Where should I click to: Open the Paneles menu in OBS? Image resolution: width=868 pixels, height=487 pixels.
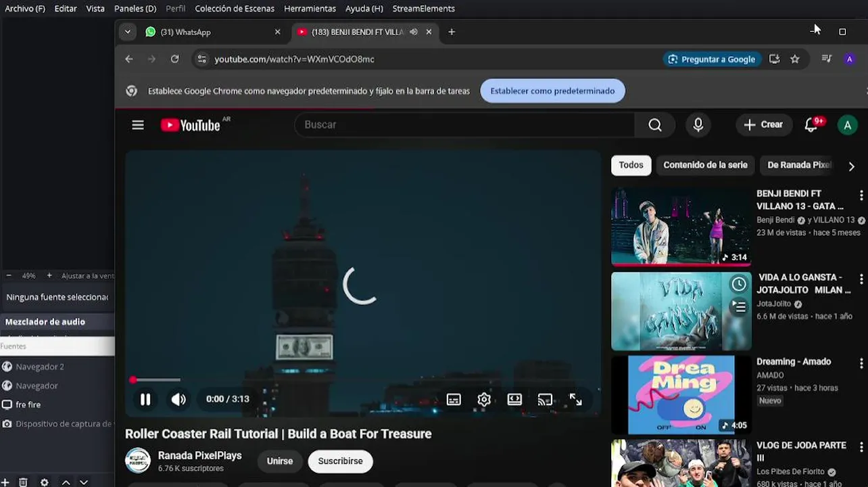135,9
